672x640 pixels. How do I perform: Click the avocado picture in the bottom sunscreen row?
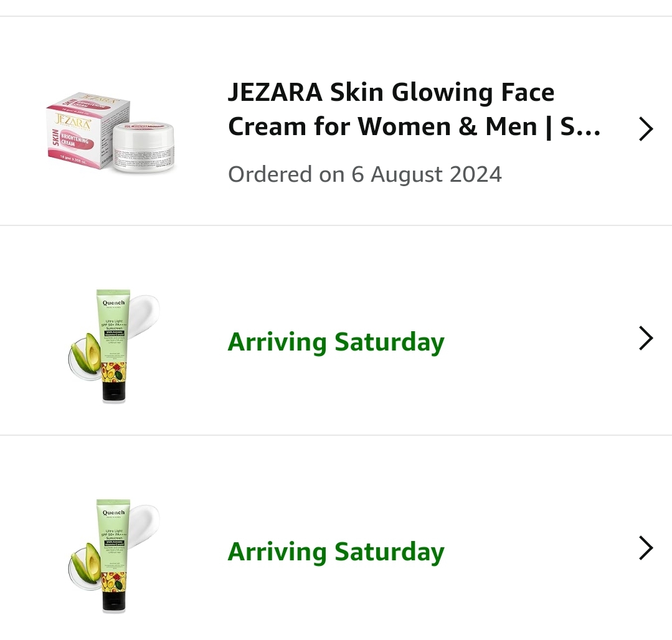pos(86,567)
